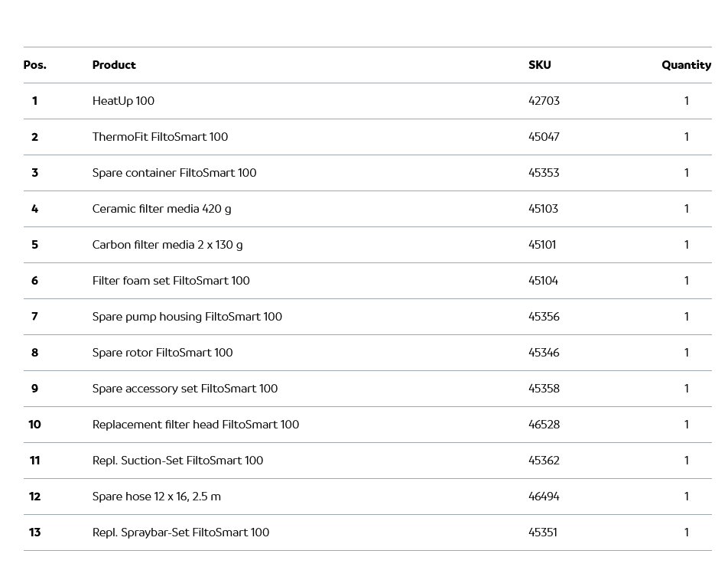Click Repl. Suction-Set FiltoSmart 100
This screenshot has height=583, width=728.
(x=177, y=461)
